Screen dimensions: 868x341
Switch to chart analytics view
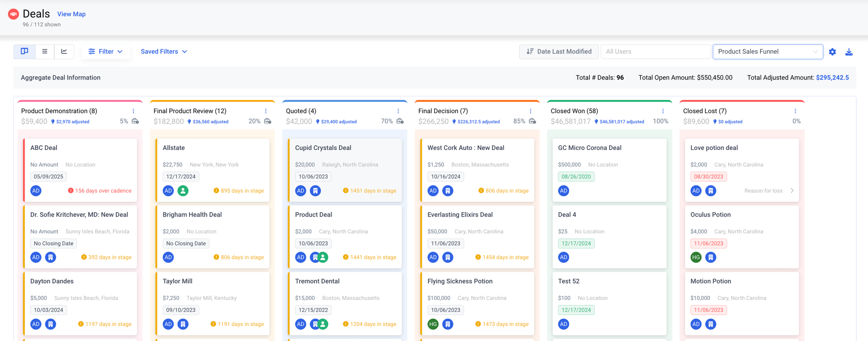tap(64, 51)
